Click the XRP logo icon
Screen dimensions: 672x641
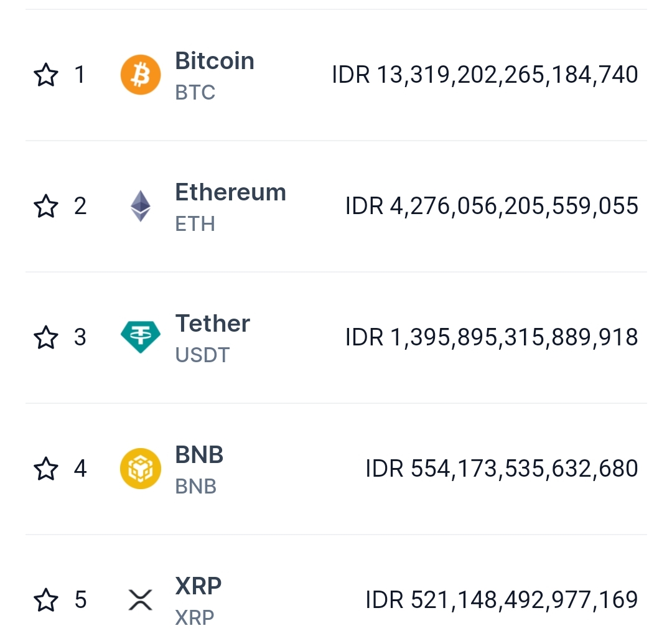(x=140, y=600)
